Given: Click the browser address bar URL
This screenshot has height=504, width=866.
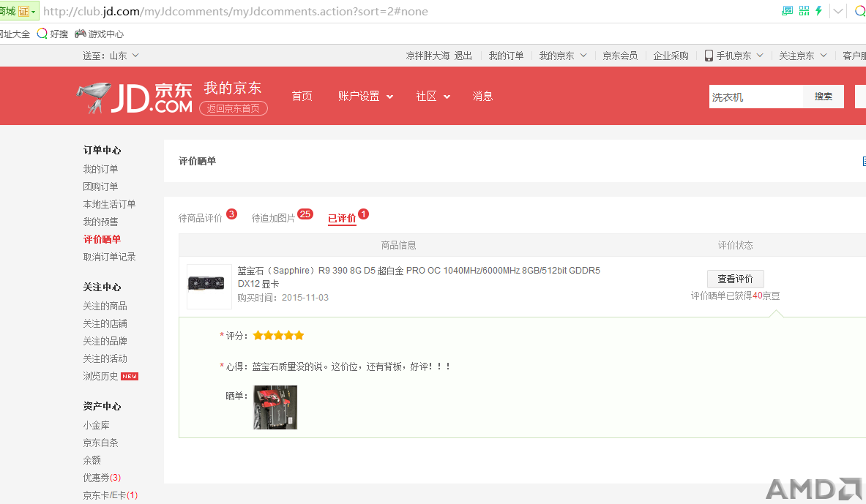Looking at the screenshot, I should pyautogui.click(x=235, y=12).
